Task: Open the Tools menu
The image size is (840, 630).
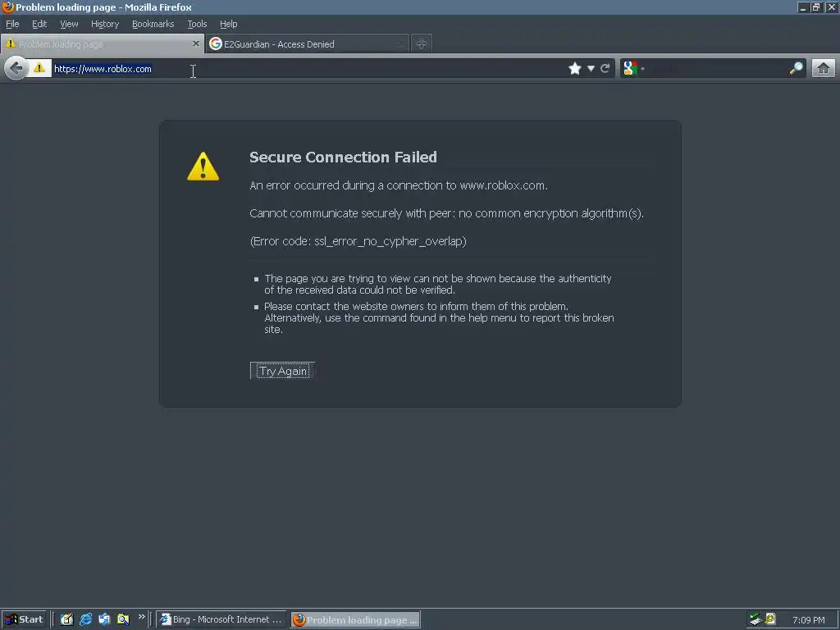Action: pyautogui.click(x=197, y=24)
